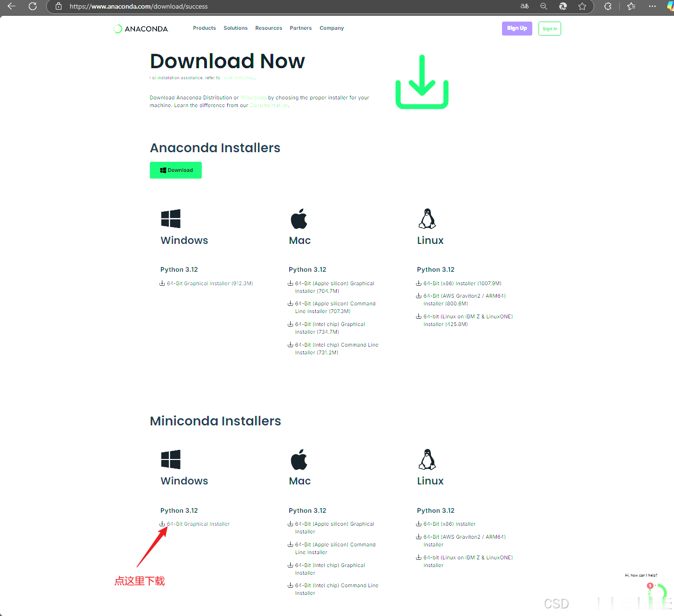Reload the page with the refresh icon
The image size is (674, 616).
click(x=33, y=6)
